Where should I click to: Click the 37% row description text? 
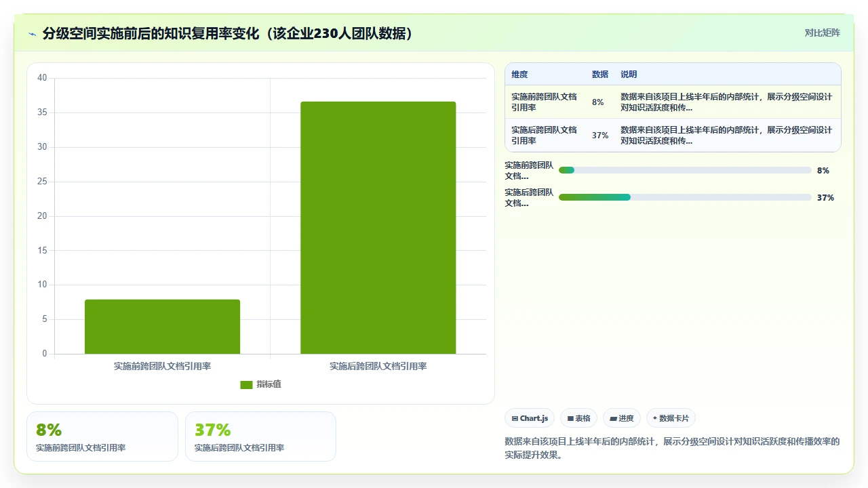(726, 135)
